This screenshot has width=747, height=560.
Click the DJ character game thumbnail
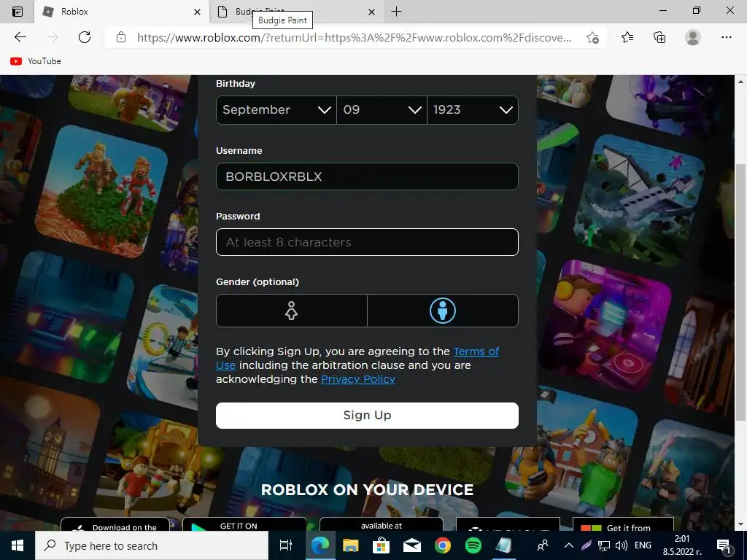point(608,327)
